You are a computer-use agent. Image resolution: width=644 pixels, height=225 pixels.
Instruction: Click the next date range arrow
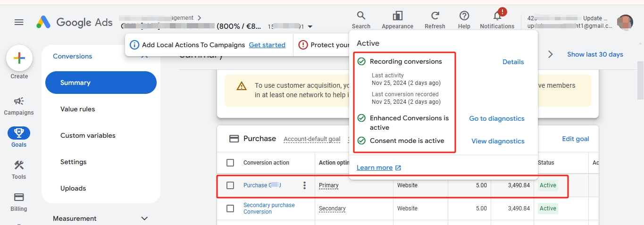point(551,54)
